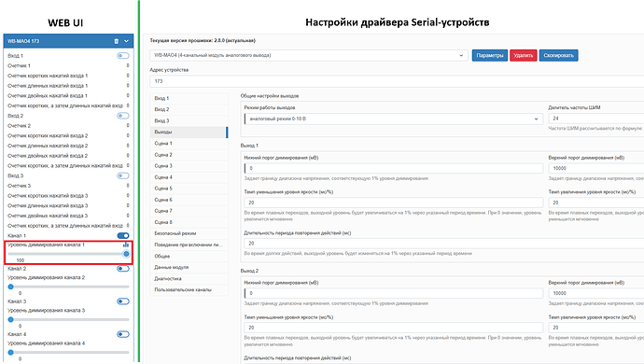Viewport: 644px width, 364px height.
Task: Adjust channel 1 dimming level slider
Action: pyautogui.click(x=68, y=254)
